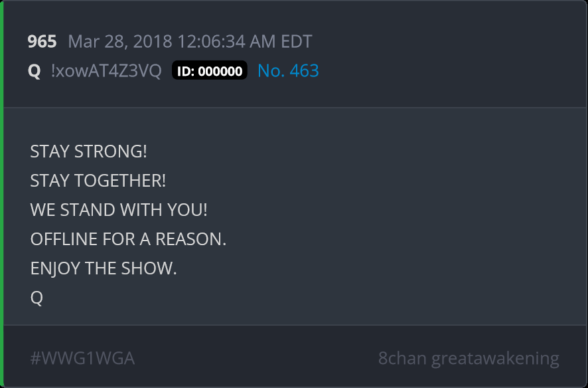Click the green bar on the post edge

1,194
